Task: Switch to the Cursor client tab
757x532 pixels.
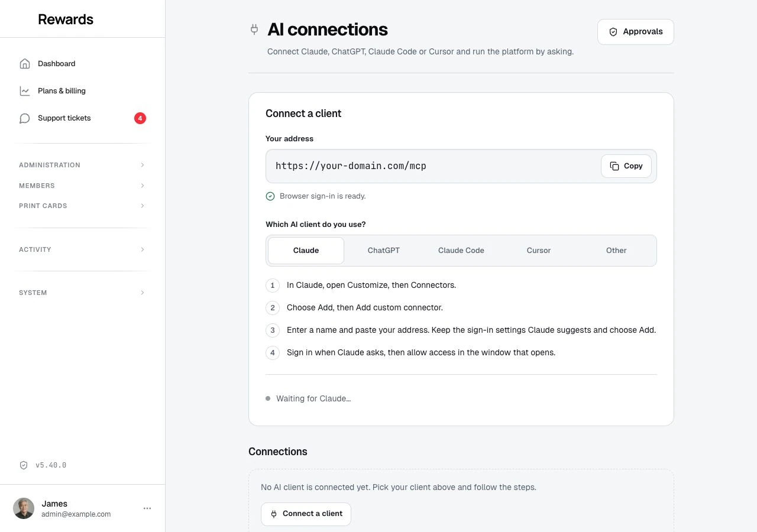Action: [x=539, y=251]
